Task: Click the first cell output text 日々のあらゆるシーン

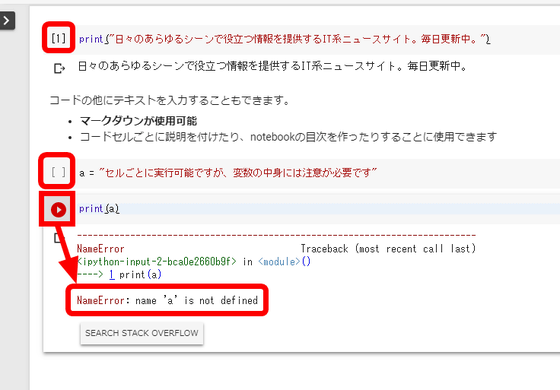Action: pos(272,66)
